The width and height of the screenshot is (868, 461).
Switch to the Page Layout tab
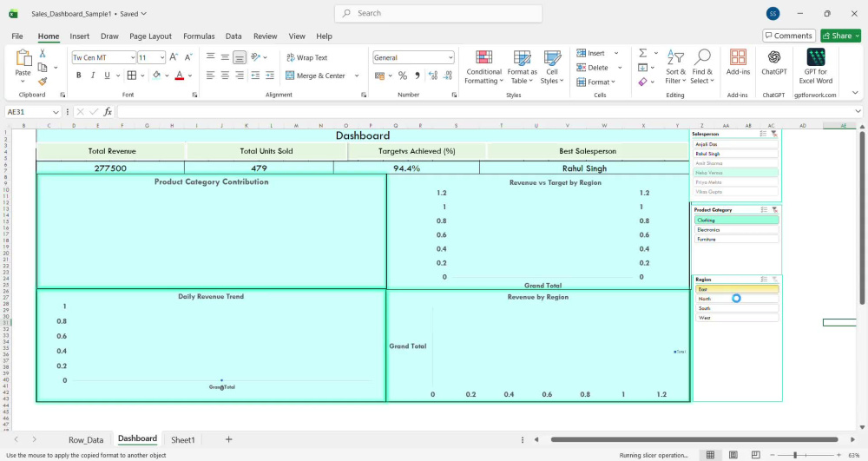[150, 36]
